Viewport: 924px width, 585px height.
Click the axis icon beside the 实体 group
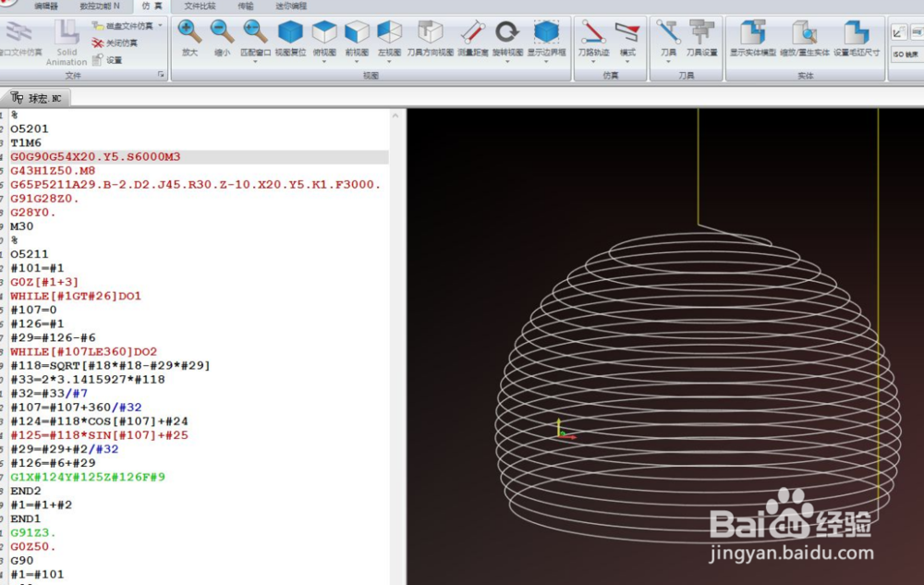(897, 32)
